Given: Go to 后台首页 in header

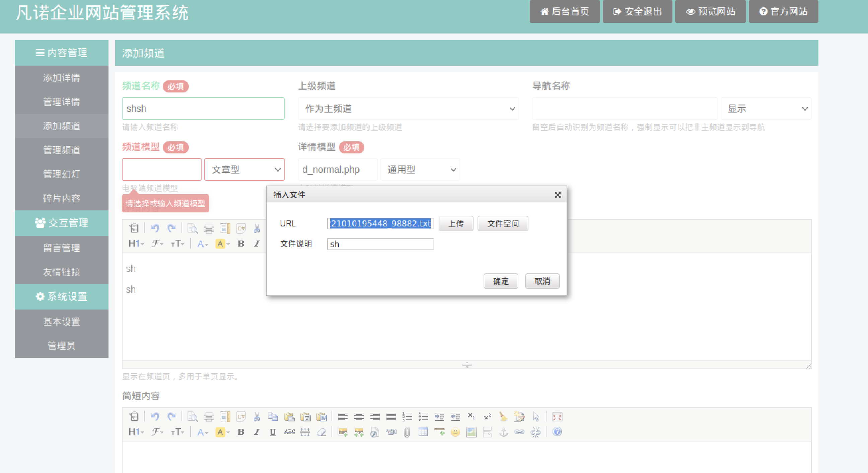Looking at the screenshot, I should (x=565, y=11).
